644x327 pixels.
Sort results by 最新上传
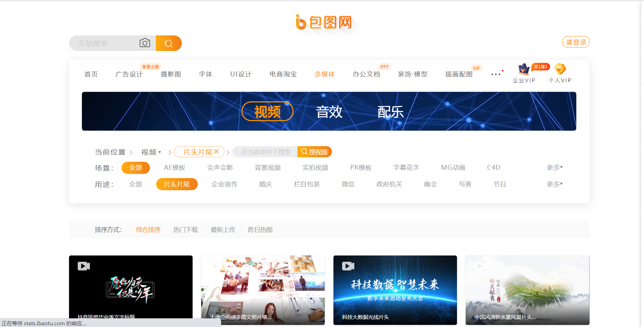click(223, 229)
